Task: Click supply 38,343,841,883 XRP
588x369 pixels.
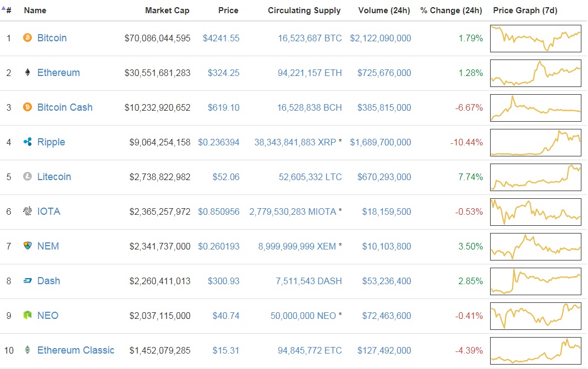Action: [295, 142]
